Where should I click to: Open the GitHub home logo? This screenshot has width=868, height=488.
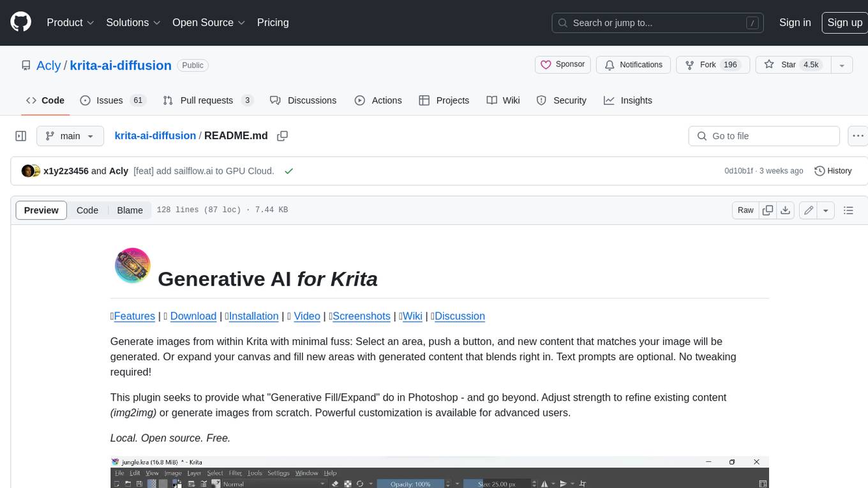tap(20, 22)
